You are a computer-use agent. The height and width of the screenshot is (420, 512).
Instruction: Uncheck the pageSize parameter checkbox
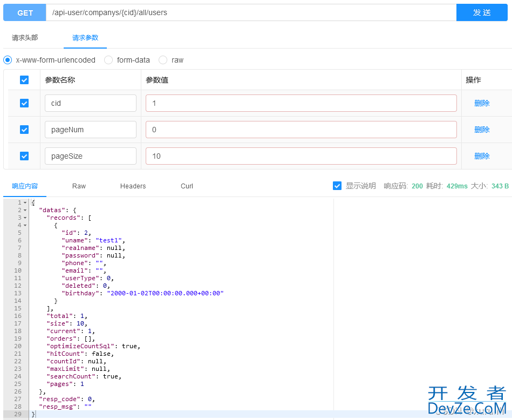[24, 156]
